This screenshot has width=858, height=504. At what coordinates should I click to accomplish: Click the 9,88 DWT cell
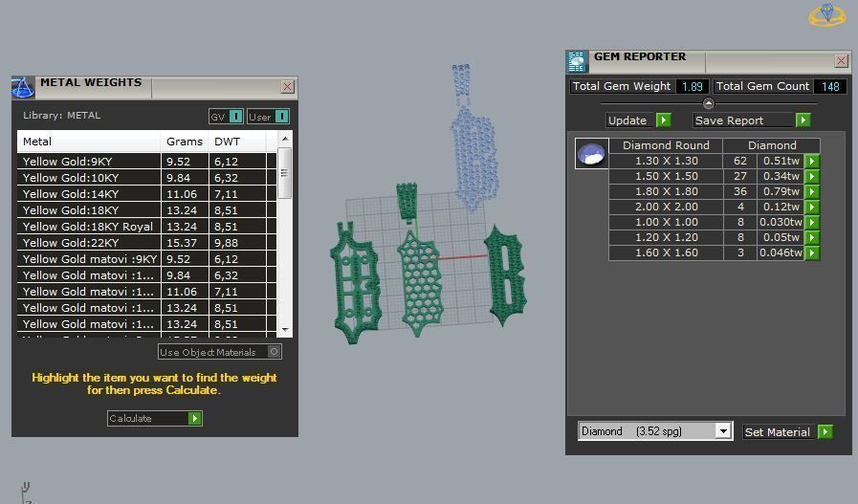click(237, 242)
